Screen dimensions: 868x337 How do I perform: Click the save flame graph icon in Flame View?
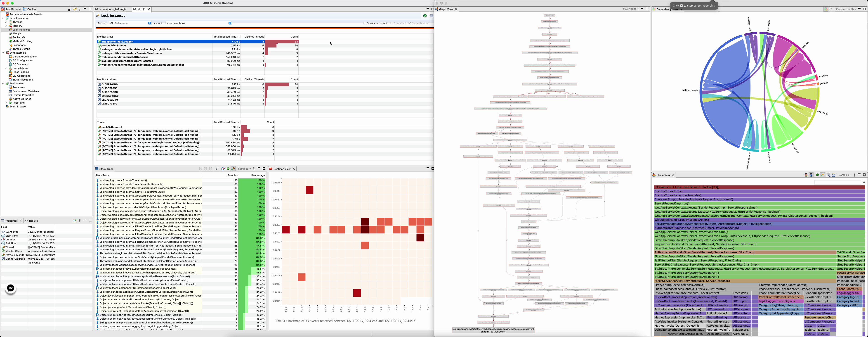[x=829, y=175]
